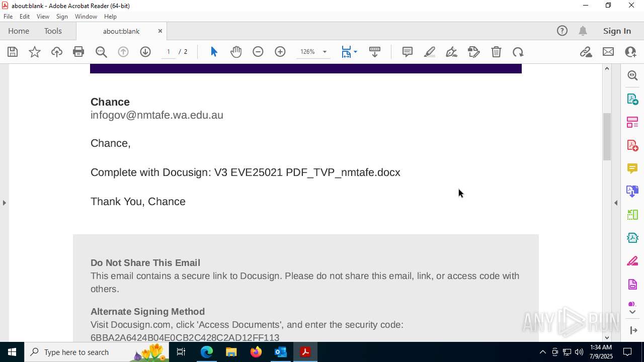This screenshot has width=644, height=362.
Task: Print the document
Action: coord(78,52)
